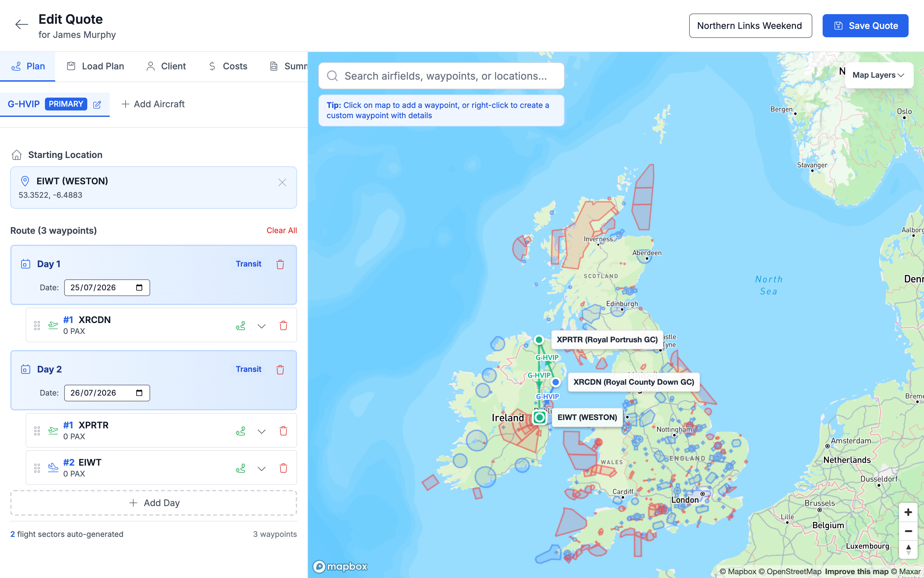Remove the XPRTR waypoint with its trash icon
Screen dimensions: 924x578
pos(283,431)
